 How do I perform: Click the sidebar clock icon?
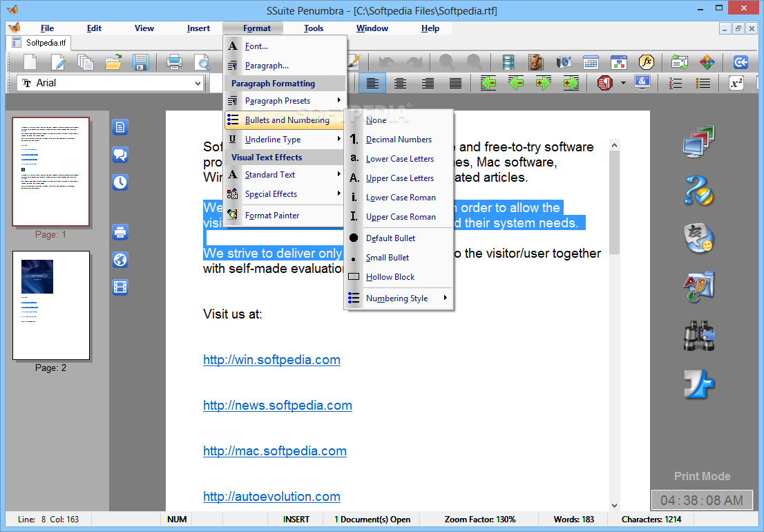(120, 182)
